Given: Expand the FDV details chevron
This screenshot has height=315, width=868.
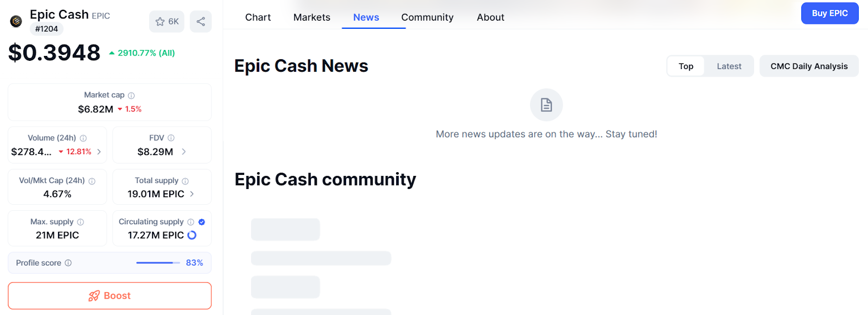Looking at the screenshot, I should [x=184, y=152].
